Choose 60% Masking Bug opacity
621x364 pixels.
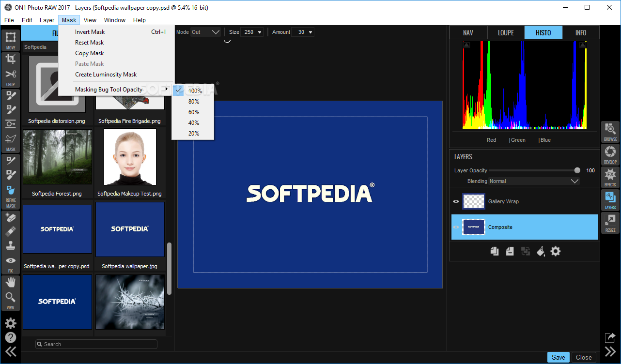click(x=193, y=112)
